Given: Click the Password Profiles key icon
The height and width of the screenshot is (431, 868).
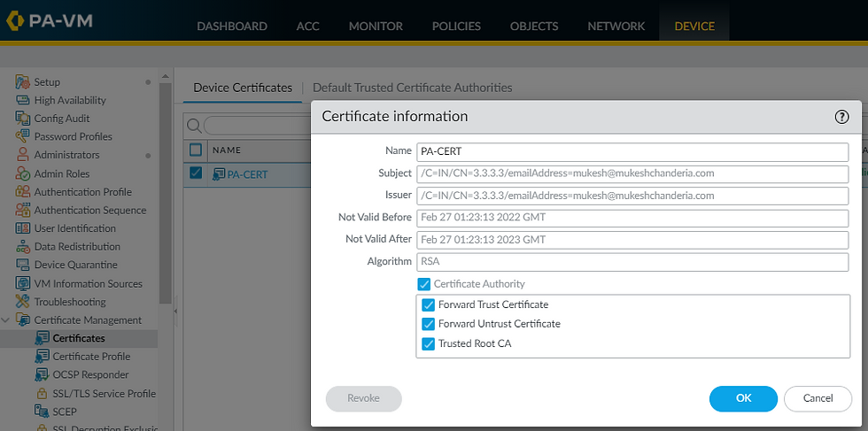Looking at the screenshot, I should click(x=23, y=136).
